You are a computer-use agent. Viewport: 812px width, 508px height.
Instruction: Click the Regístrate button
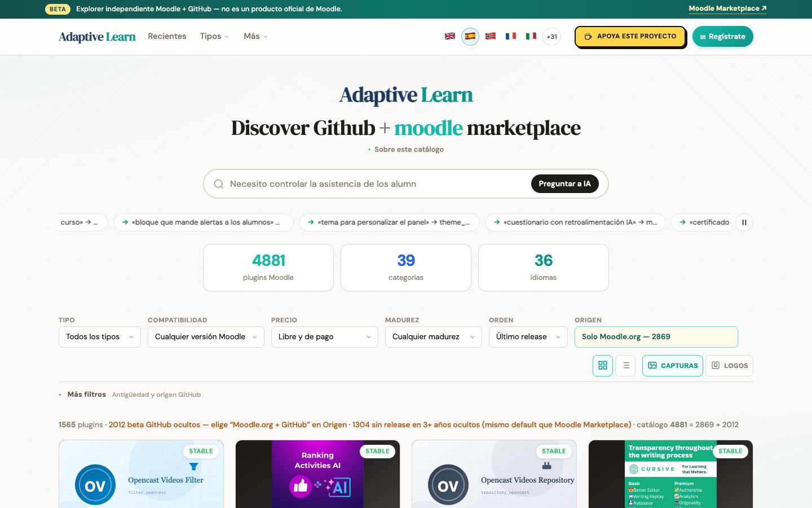point(723,37)
